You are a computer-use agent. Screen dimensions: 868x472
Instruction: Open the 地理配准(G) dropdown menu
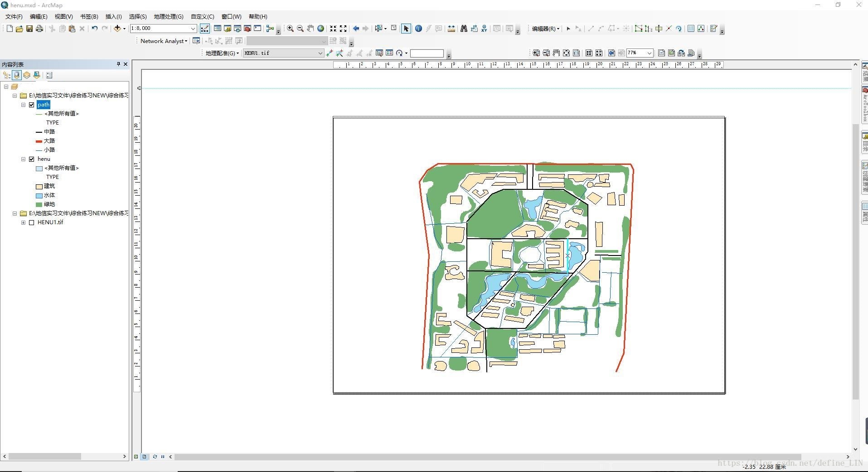(222, 53)
